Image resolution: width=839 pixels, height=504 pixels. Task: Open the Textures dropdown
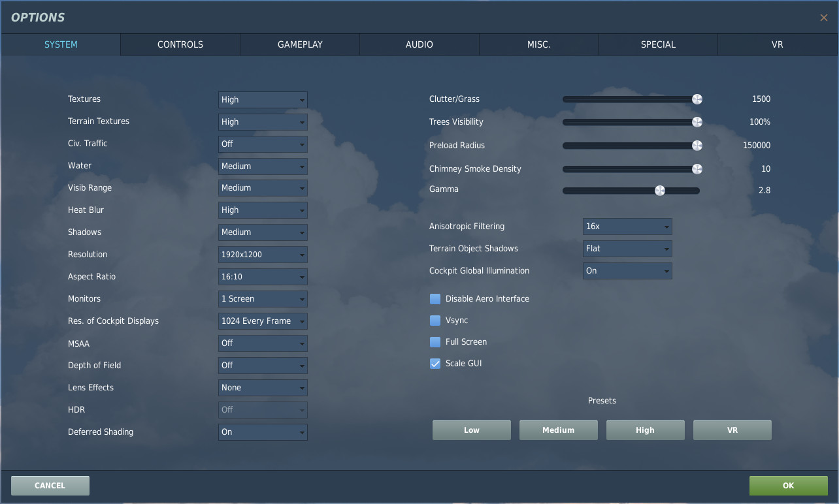pyautogui.click(x=263, y=100)
